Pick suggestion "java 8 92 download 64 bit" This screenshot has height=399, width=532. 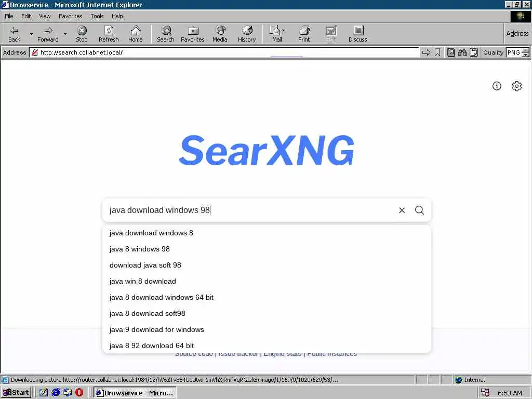[x=267, y=345]
